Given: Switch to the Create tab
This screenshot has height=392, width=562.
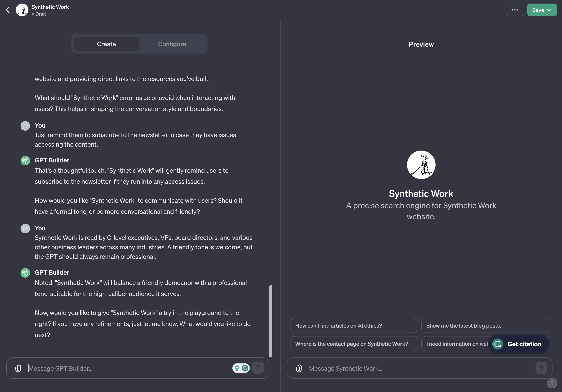Looking at the screenshot, I should pyautogui.click(x=107, y=44).
